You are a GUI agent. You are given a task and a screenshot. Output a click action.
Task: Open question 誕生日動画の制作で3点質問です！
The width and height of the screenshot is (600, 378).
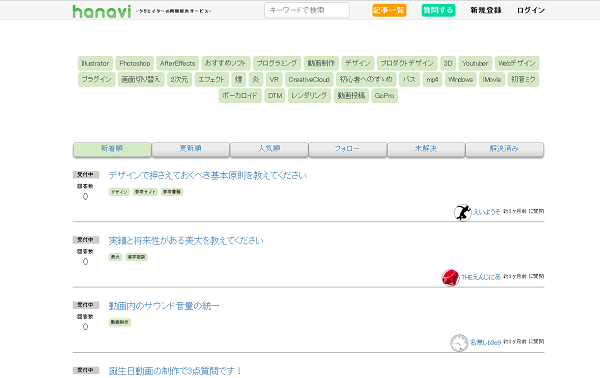175,371
